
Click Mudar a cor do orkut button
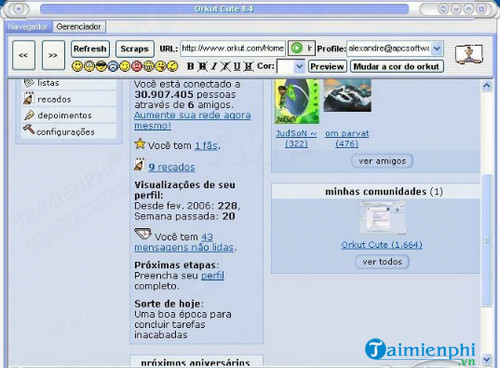click(397, 67)
